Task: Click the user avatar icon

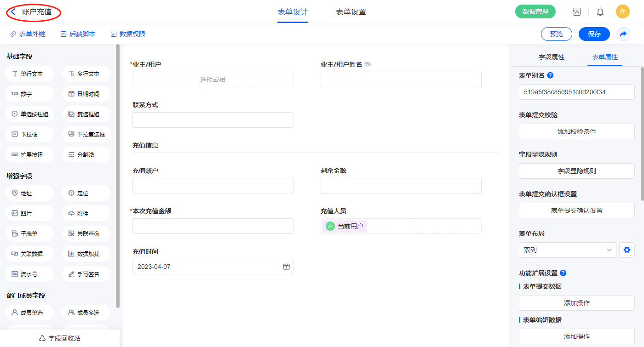Action: click(622, 12)
